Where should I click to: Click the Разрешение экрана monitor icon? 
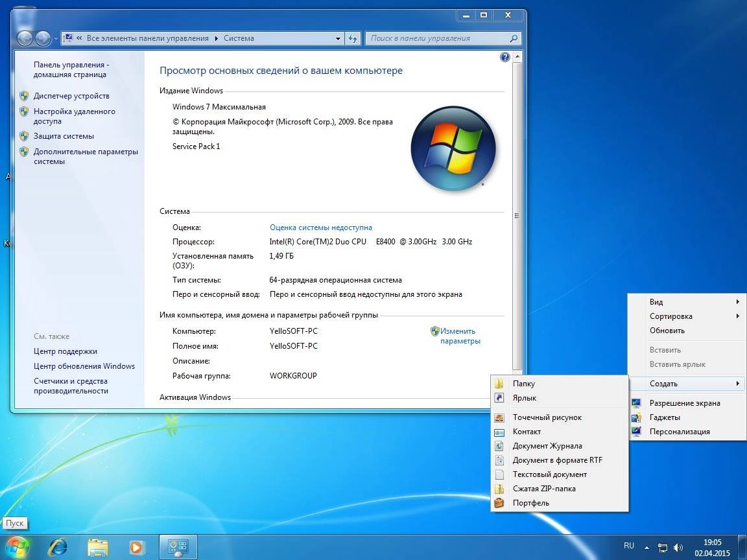tap(636, 403)
